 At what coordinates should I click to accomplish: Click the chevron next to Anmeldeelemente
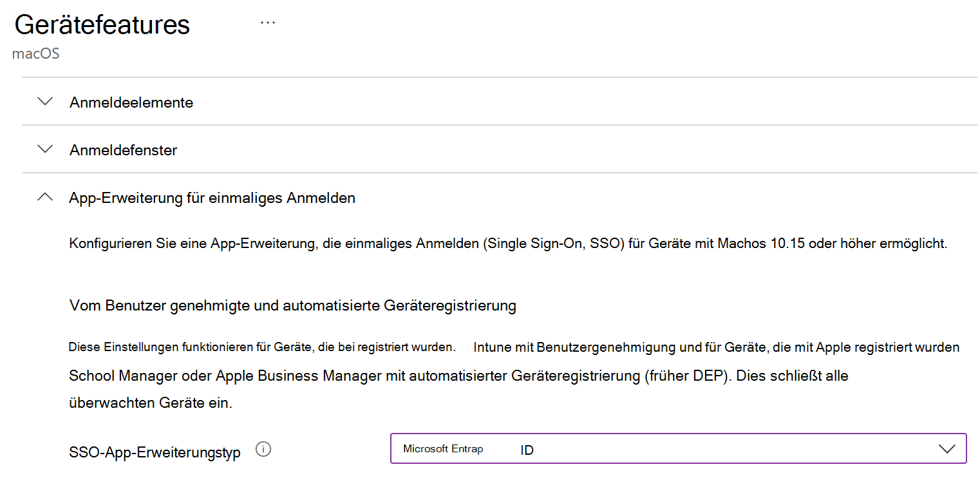pos(44,101)
